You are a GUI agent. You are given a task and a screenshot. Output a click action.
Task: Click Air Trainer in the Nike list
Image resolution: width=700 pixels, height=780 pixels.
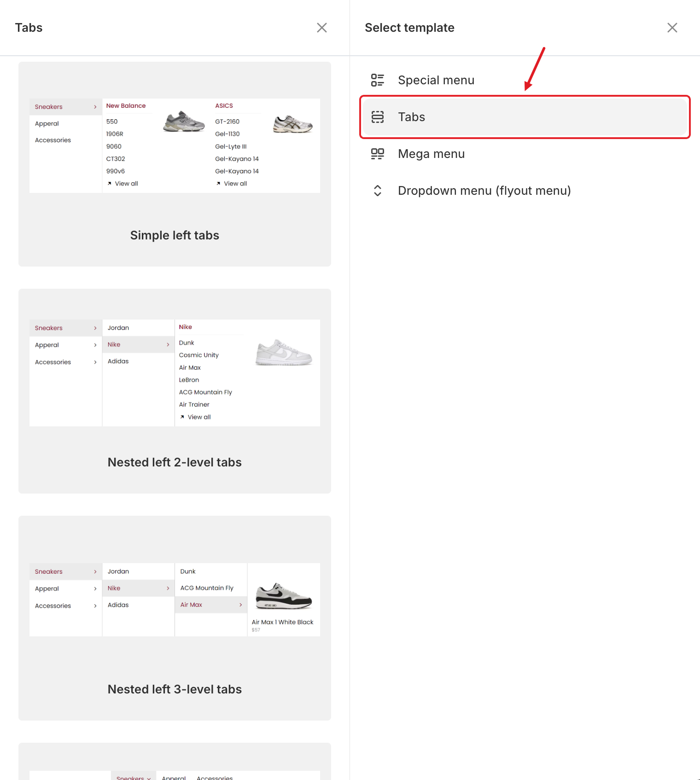point(194,405)
